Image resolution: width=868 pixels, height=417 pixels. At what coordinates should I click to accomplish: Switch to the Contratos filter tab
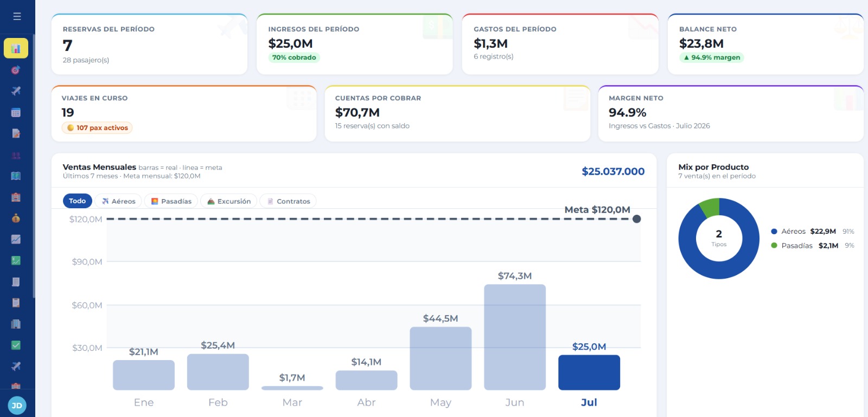point(288,201)
